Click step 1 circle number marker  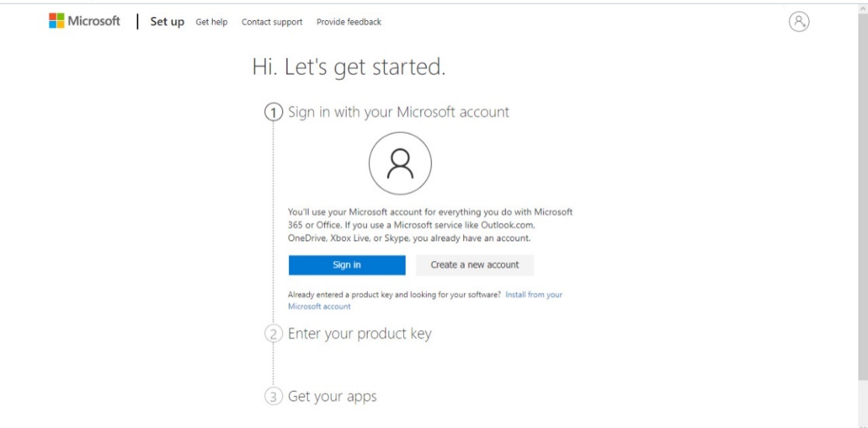tap(273, 113)
